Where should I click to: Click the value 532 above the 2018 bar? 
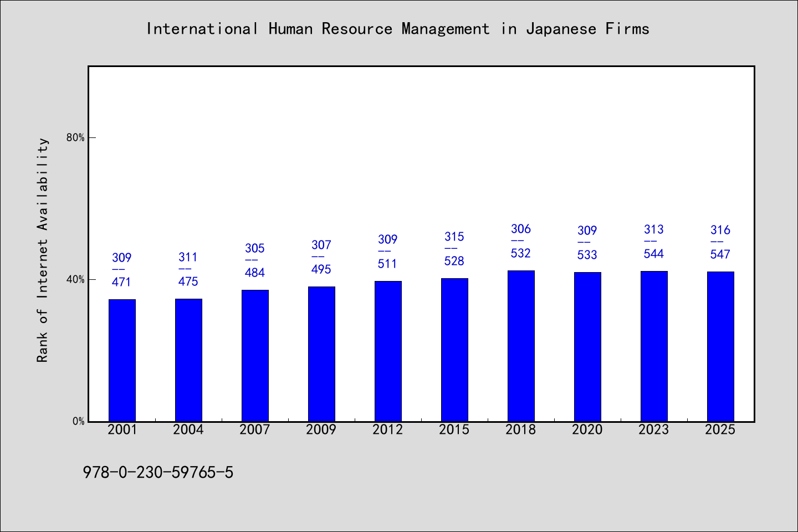521,253
